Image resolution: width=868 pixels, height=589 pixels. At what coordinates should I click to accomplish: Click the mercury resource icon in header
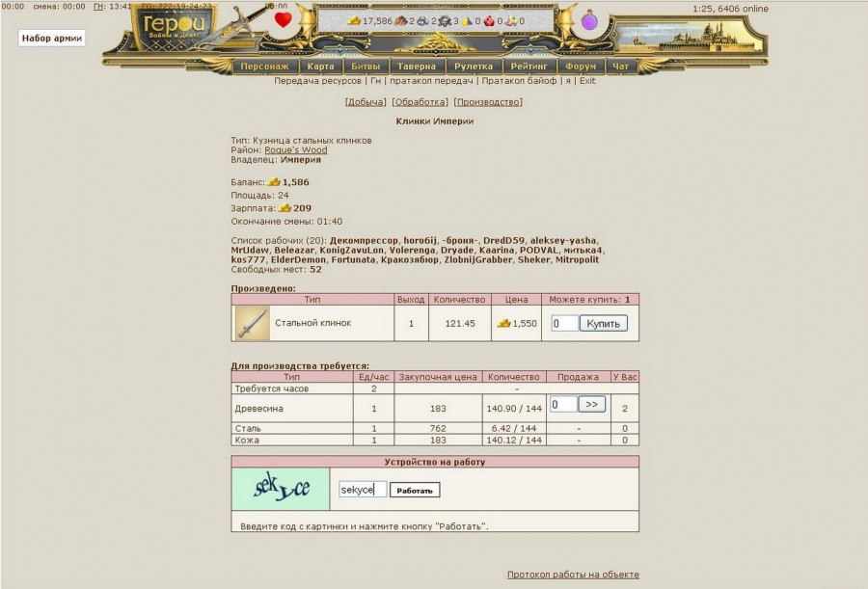[x=445, y=21]
